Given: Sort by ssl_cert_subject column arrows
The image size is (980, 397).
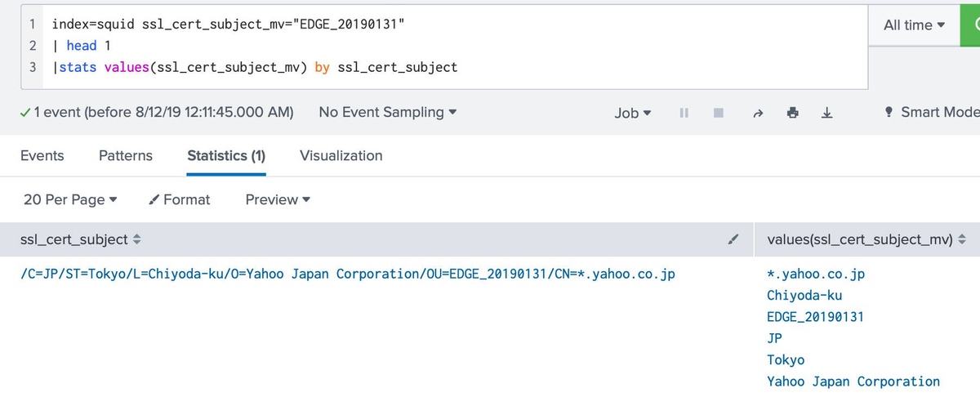Looking at the screenshot, I should click(x=137, y=239).
